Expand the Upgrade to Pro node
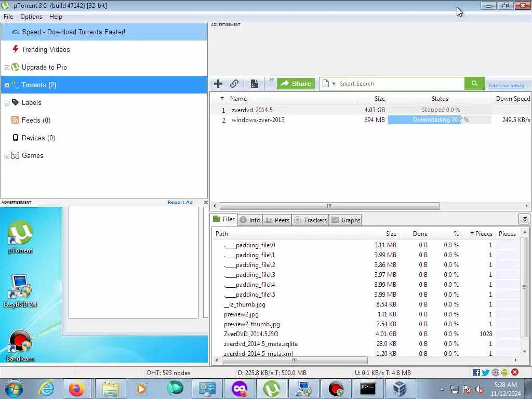Screen dimensions: 532x399 [7, 68]
